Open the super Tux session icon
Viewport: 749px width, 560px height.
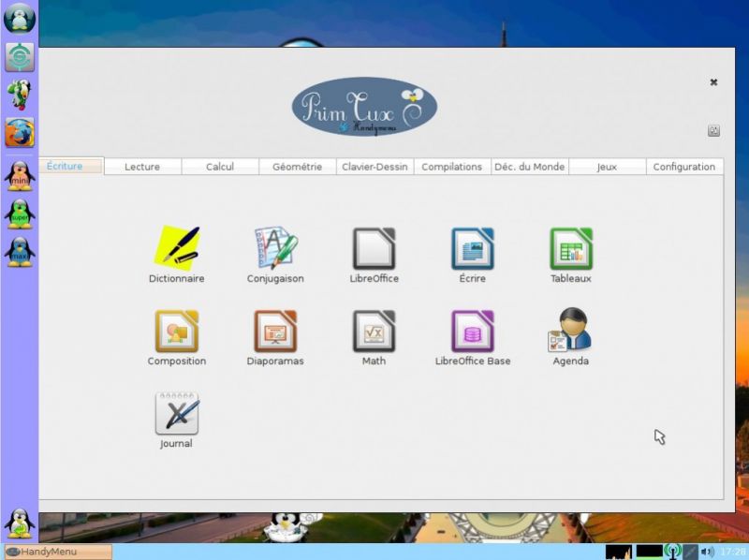20,214
